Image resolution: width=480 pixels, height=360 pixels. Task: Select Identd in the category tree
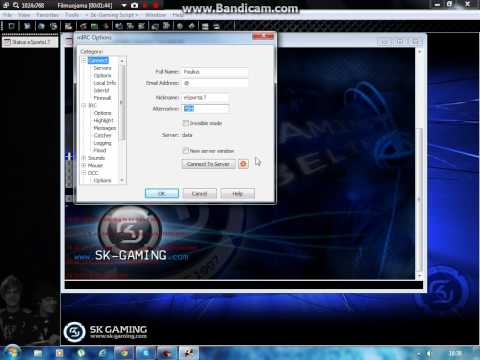101,90
